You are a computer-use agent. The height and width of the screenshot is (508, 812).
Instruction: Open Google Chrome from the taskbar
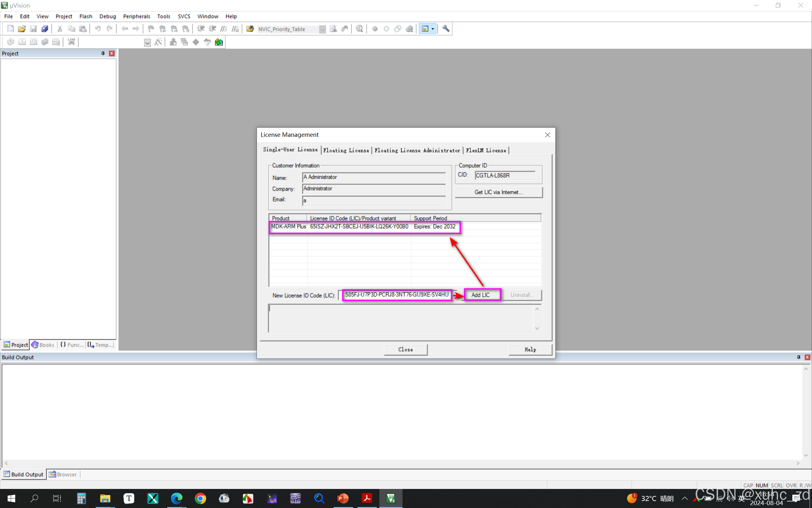[x=200, y=498]
